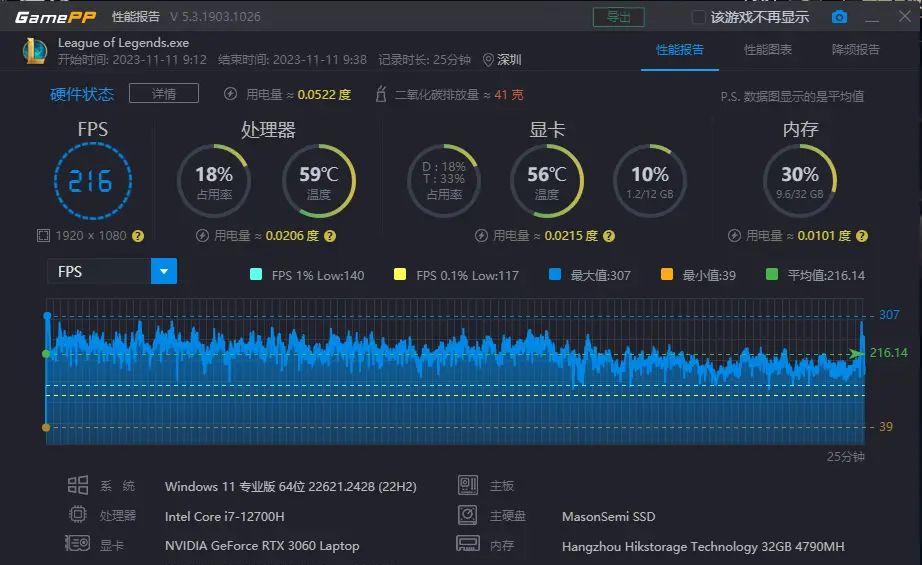The height and width of the screenshot is (565, 922).
Task: Click the V 5.3.1903.1026 version text
Action: [x=215, y=17]
